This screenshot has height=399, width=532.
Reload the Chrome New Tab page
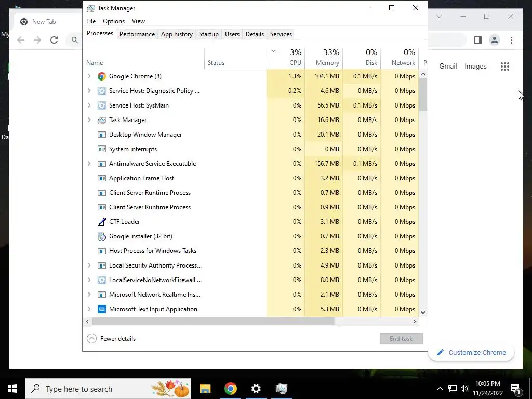(54, 41)
